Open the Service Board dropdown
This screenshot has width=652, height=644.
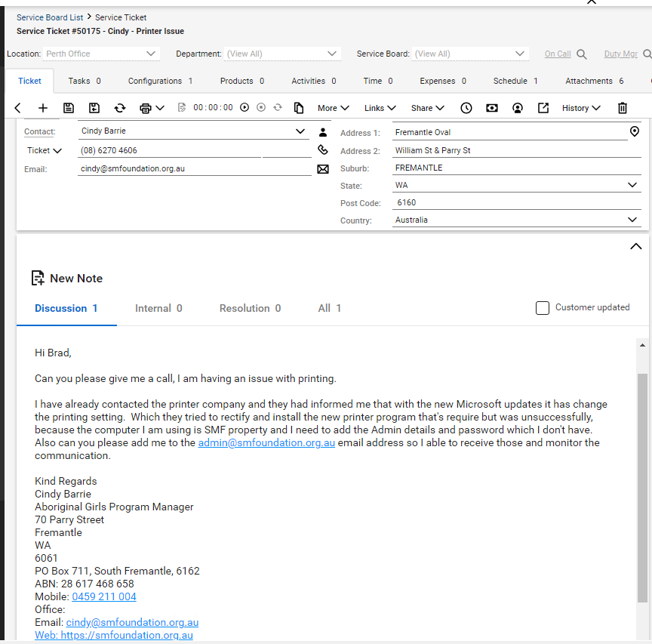coord(470,54)
